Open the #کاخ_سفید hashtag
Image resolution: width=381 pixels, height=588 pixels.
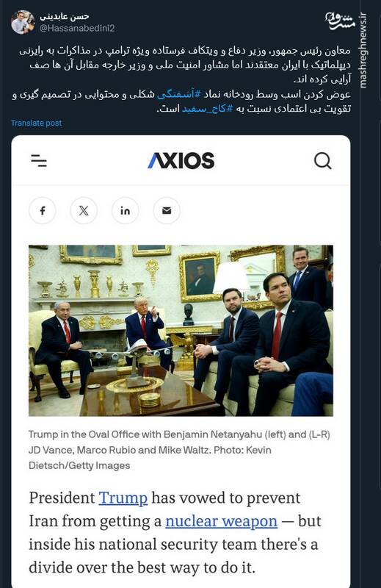(x=208, y=109)
